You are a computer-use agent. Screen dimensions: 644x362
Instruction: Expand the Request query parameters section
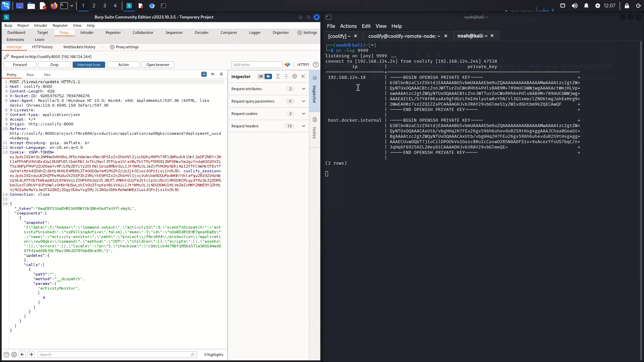tap(268, 101)
